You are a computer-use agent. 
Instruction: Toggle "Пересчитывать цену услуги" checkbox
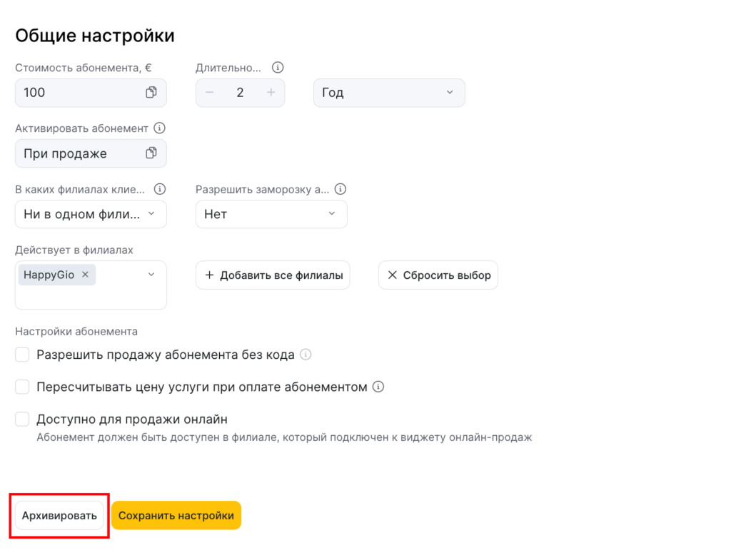22,387
